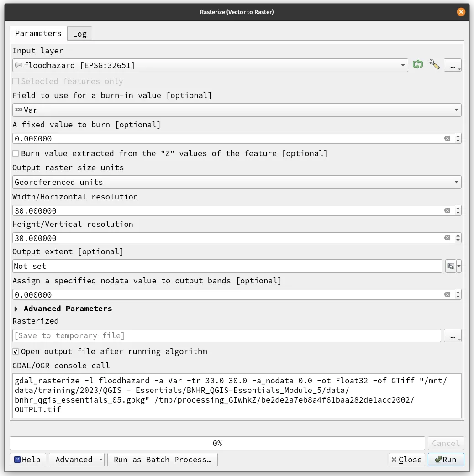Open advanced options with the wrench icon
The width and height of the screenshot is (474, 476).
(434, 65)
